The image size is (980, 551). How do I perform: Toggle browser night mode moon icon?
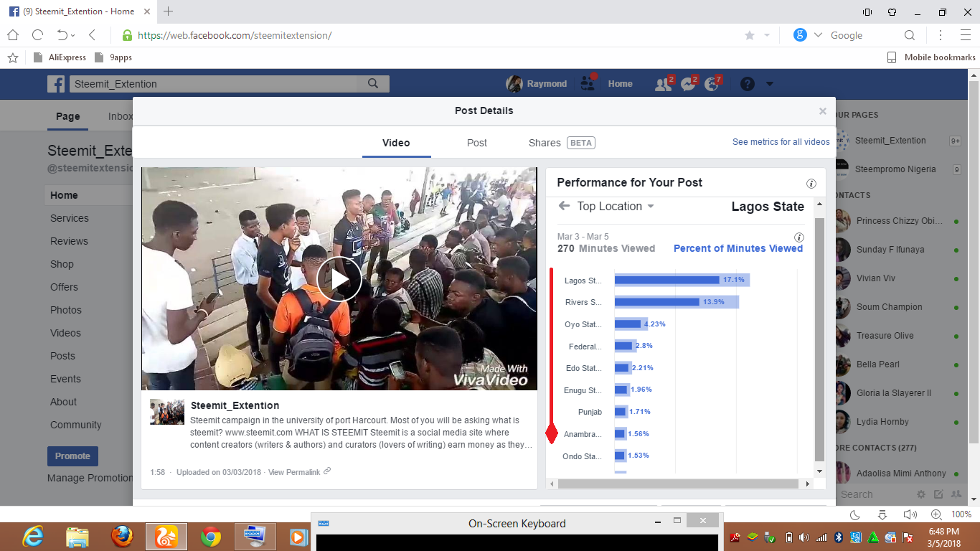855,514
